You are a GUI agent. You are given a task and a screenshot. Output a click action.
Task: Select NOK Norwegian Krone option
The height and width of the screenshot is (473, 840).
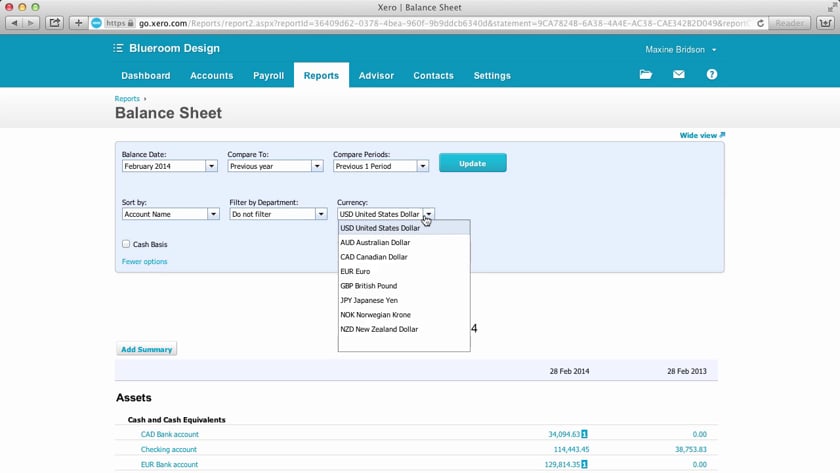pos(404,314)
